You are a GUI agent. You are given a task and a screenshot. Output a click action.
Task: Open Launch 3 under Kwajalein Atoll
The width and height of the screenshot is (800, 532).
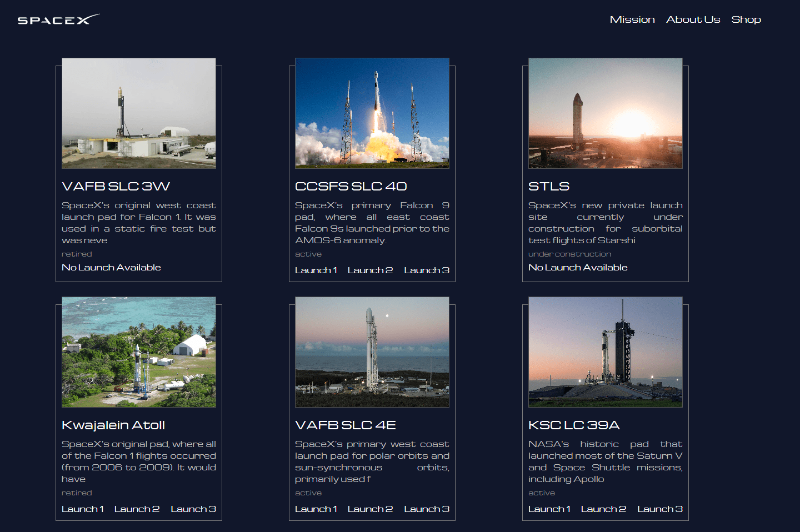point(193,509)
